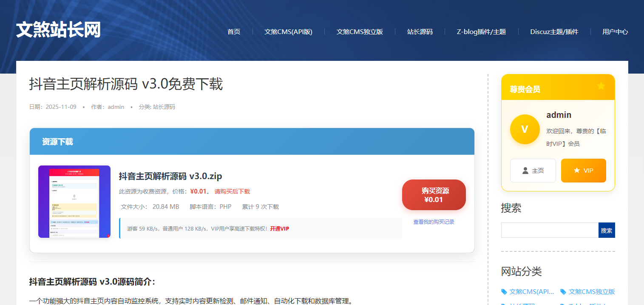Open 查看我的购买记录 link
The height and width of the screenshot is (305, 644).
[x=433, y=222]
